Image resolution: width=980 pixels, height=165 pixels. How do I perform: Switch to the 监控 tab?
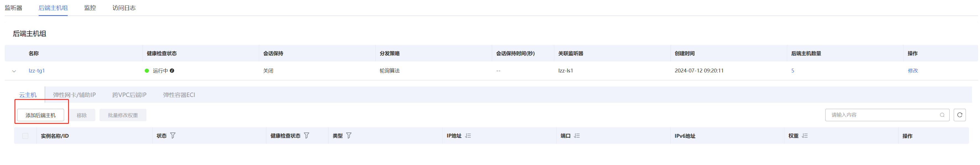click(x=90, y=8)
